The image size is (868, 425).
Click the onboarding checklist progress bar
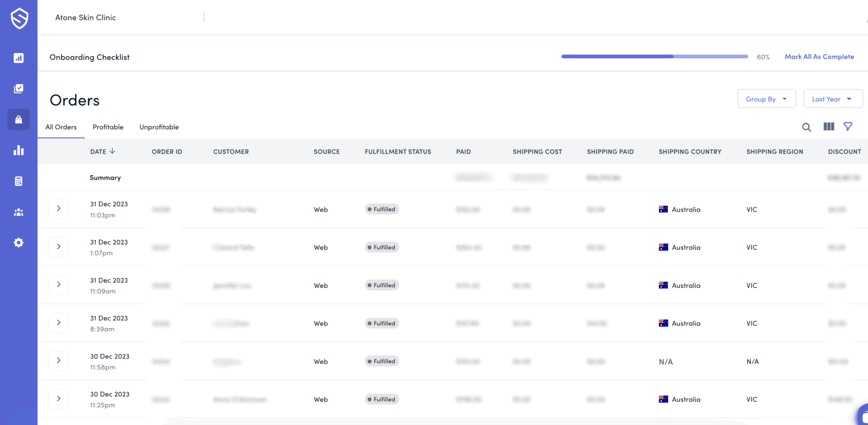654,57
